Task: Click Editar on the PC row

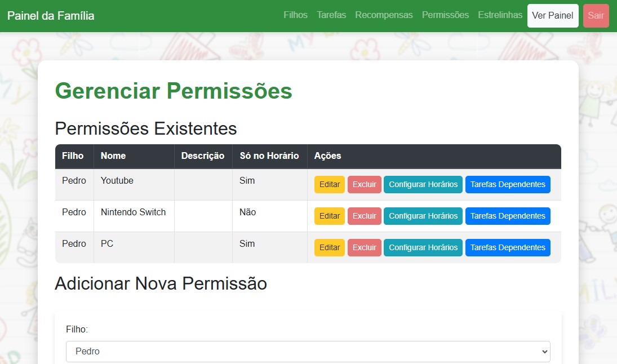Action: [x=330, y=247]
